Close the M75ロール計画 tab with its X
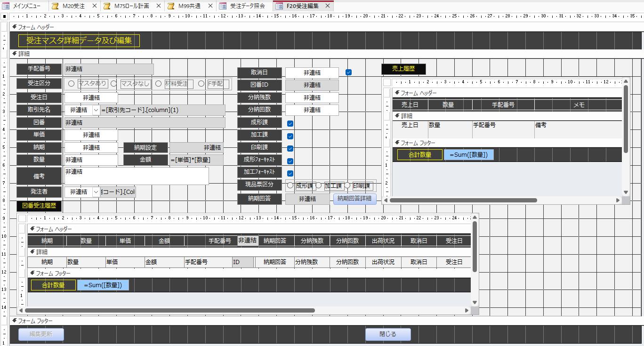Viewport: 644px width, 346px height. (x=158, y=6)
